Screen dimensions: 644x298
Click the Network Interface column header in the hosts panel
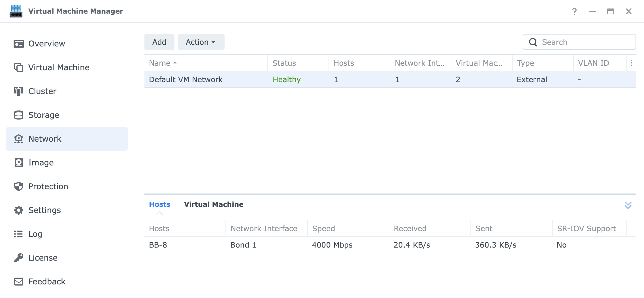pos(266,228)
